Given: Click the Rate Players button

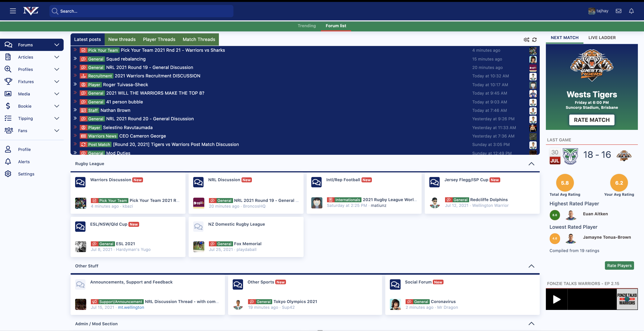Looking at the screenshot, I should (x=619, y=265).
